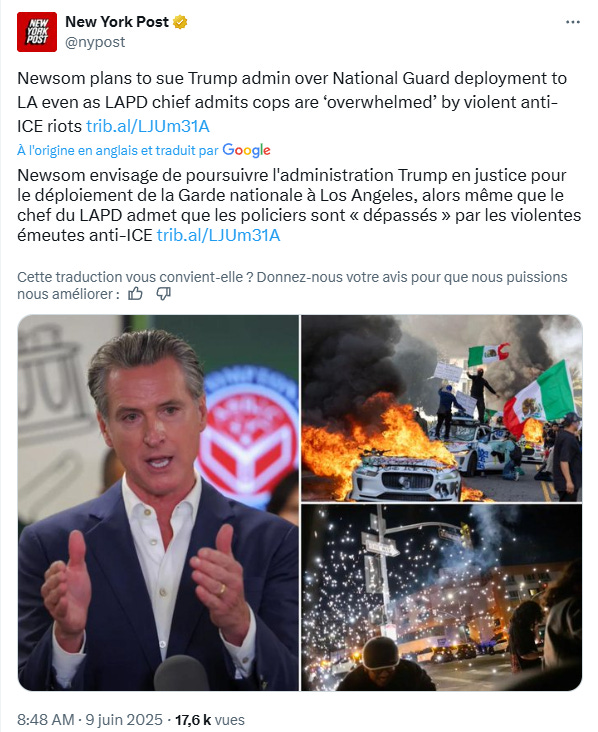Open the night fireworks street photo
This screenshot has height=732, width=598.
coord(442,598)
